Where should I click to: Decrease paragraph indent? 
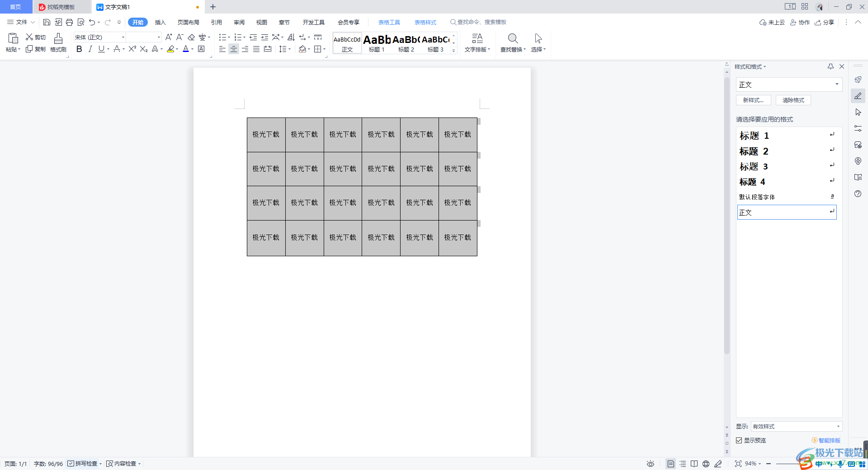point(253,37)
